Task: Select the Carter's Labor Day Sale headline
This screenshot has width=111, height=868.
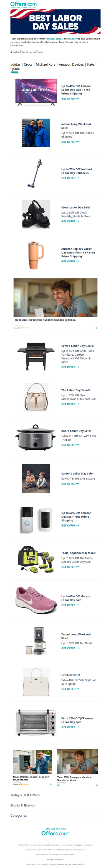Action: tap(77, 473)
